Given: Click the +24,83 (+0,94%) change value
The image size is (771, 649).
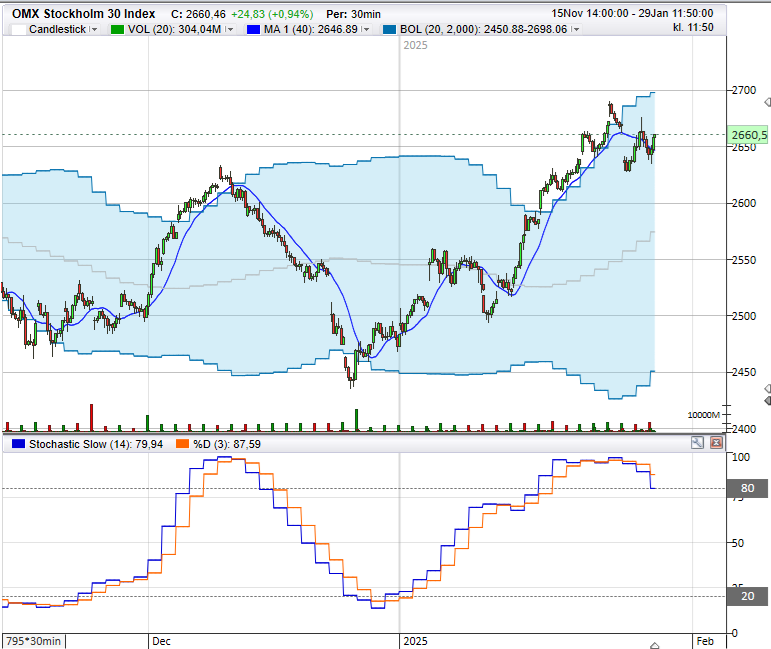Looking at the screenshot, I should tap(272, 14).
